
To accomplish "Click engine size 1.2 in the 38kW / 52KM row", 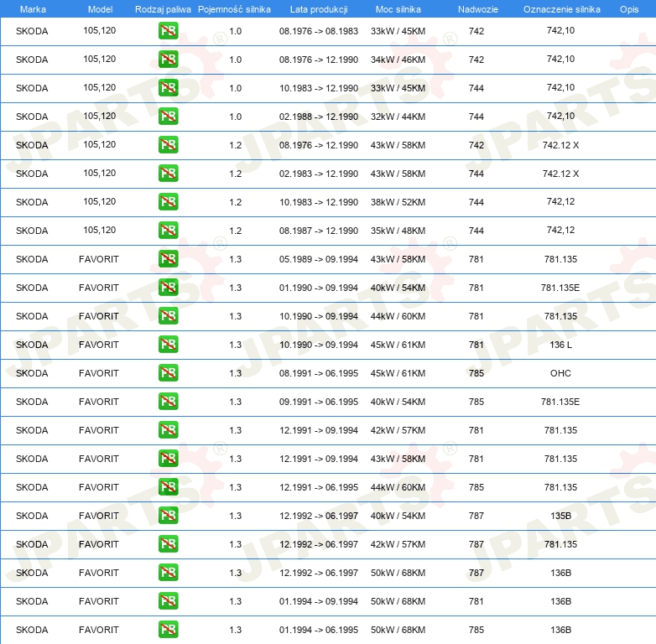I will click(x=236, y=202).
